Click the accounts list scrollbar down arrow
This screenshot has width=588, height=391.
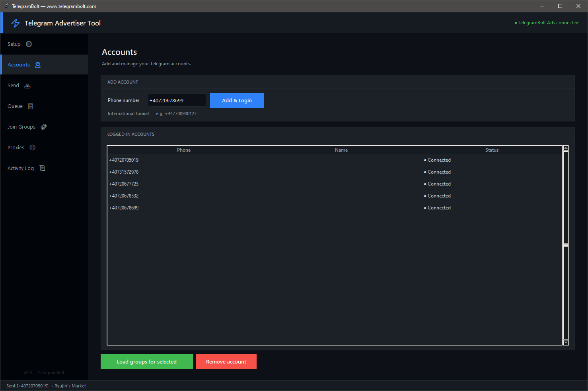coord(566,342)
